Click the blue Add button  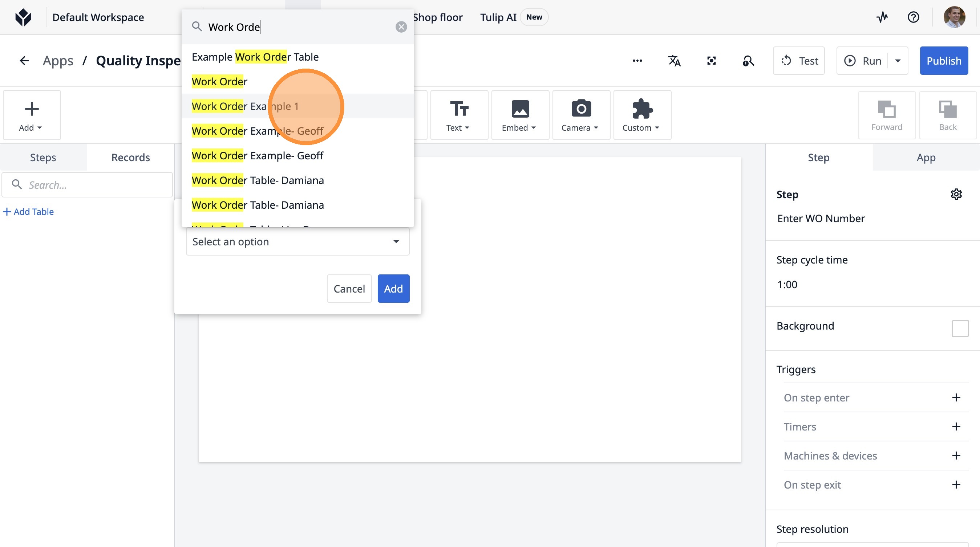point(393,289)
